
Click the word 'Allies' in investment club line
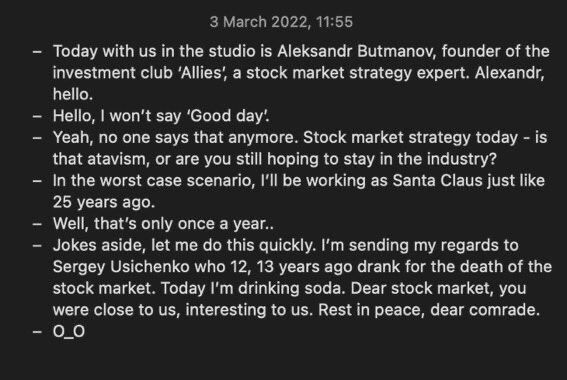click(x=202, y=73)
